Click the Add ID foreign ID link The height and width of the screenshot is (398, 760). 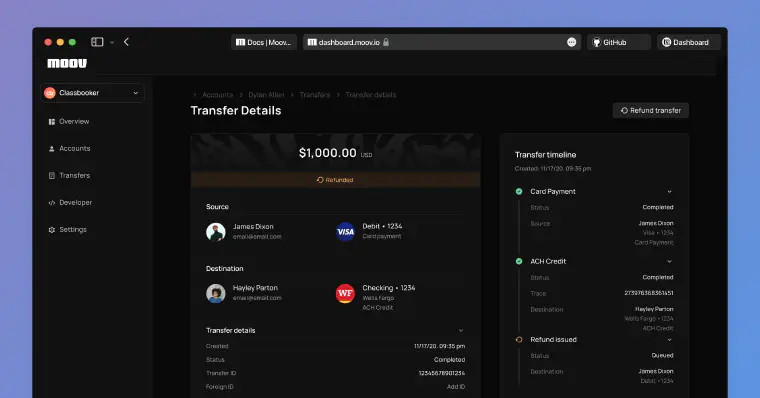tap(456, 387)
